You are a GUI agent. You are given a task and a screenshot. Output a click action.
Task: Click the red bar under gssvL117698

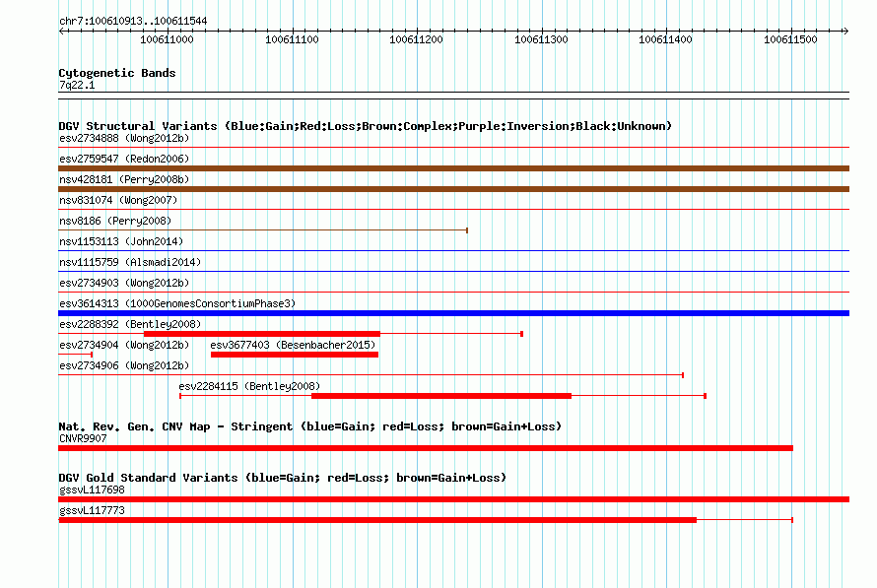[x=453, y=499]
